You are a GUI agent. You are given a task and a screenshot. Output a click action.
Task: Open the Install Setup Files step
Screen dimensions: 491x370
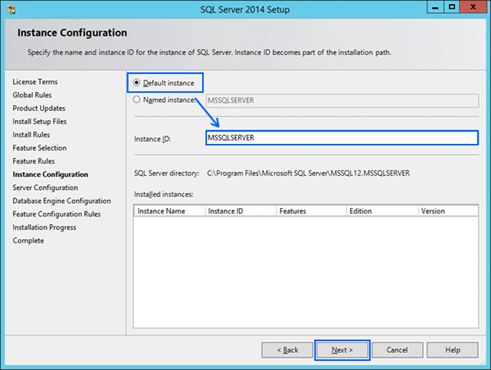(40, 121)
